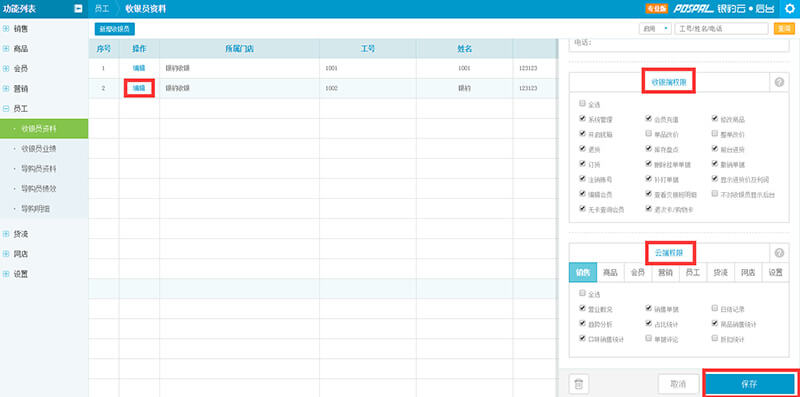This screenshot has width=800, height=397.
Task: Click 保存 to save changes
Action: 749,384
